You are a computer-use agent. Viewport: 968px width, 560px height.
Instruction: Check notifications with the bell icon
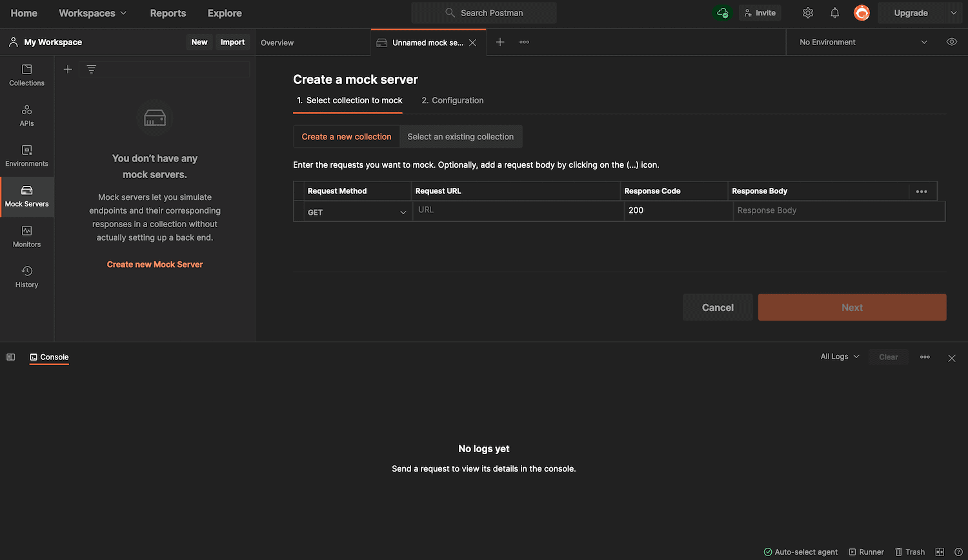tap(834, 12)
